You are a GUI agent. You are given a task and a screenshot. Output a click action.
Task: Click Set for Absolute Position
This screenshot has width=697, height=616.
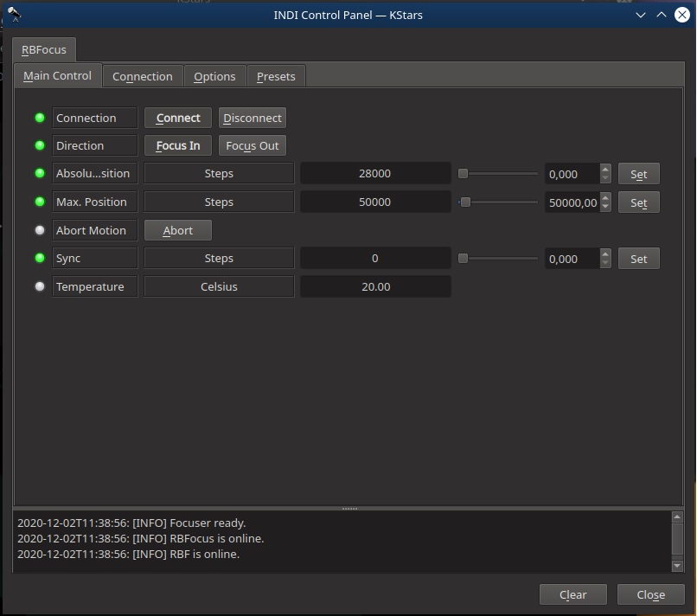coord(639,174)
